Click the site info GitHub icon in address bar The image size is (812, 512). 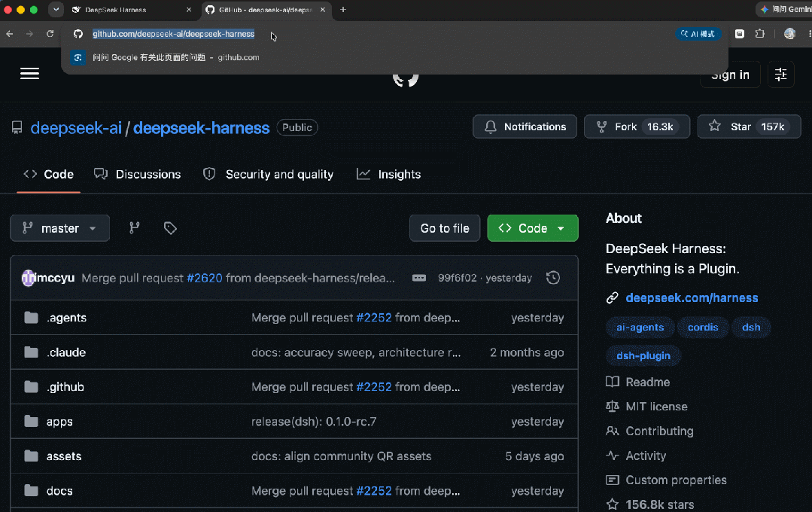coord(78,34)
